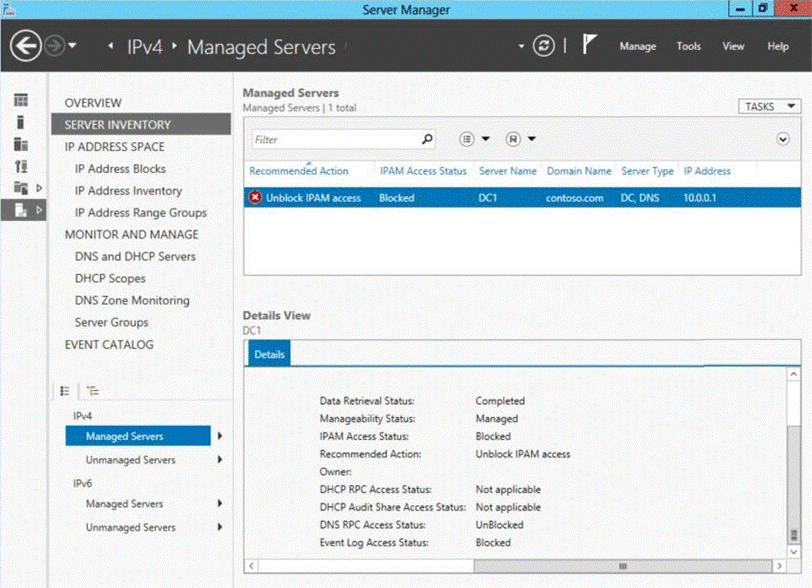Viewport: 812px width, 588px height.
Task: Open the TASKS dropdown
Action: (x=771, y=106)
